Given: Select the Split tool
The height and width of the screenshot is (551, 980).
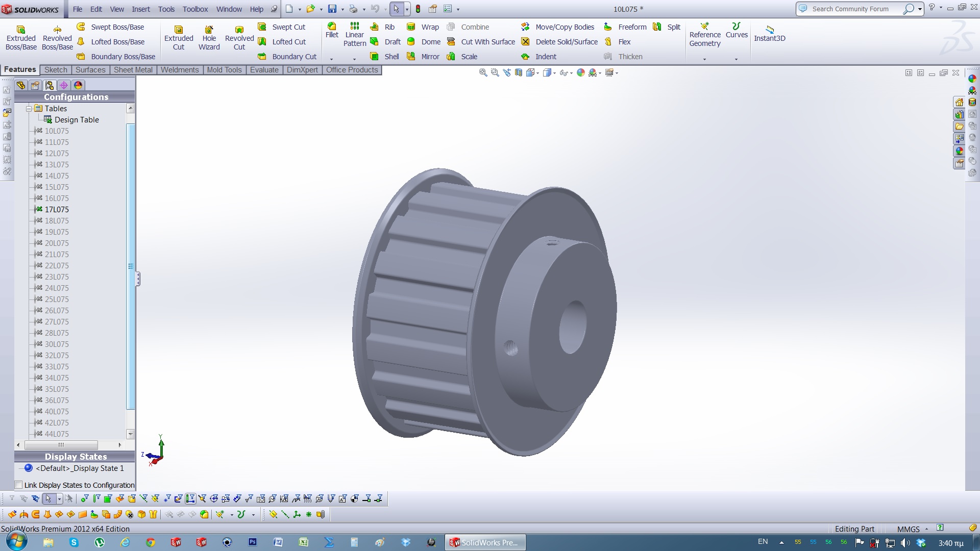Looking at the screenshot, I should [x=667, y=27].
